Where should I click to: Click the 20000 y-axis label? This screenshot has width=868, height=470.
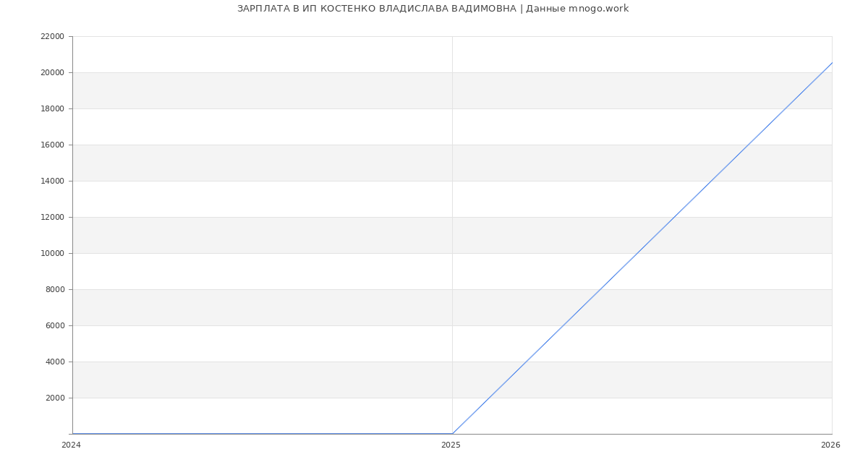(52, 72)
